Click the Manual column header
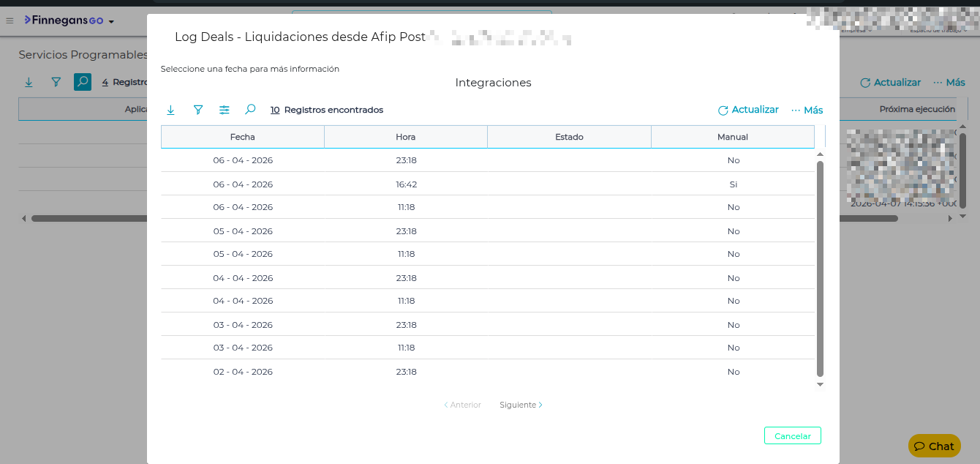Image resolution: width=980 pixels, height=464 pixels. [732, 137]
